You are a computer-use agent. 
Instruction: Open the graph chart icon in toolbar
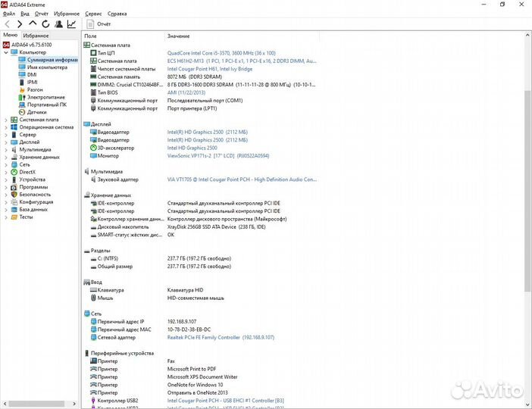coord(71,24)
